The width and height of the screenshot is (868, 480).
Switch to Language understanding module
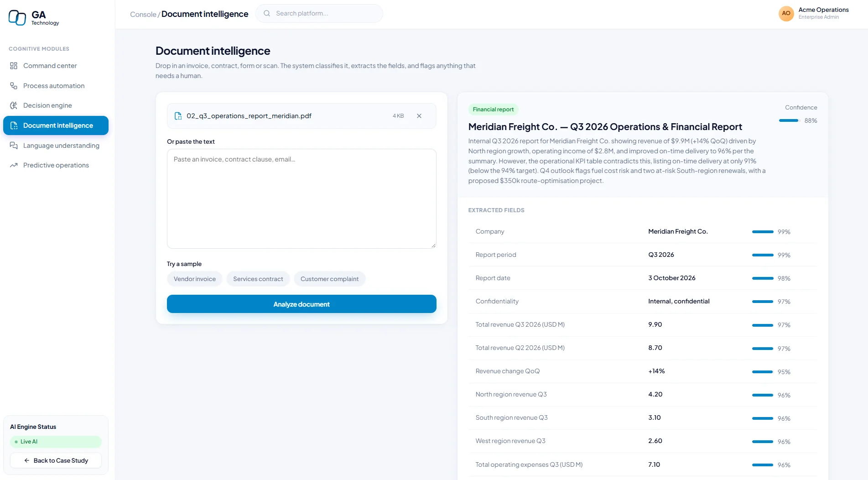pyautogui.click(x=56, y=146)
